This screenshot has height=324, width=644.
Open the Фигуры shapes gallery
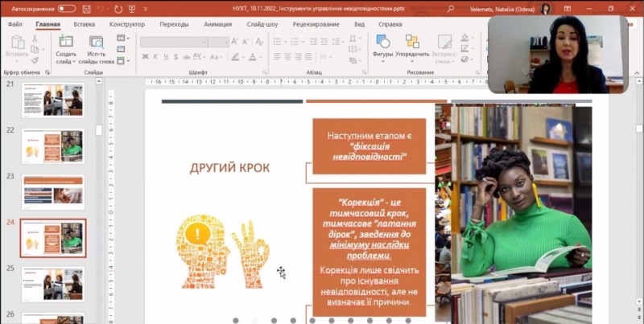(383, 49)
